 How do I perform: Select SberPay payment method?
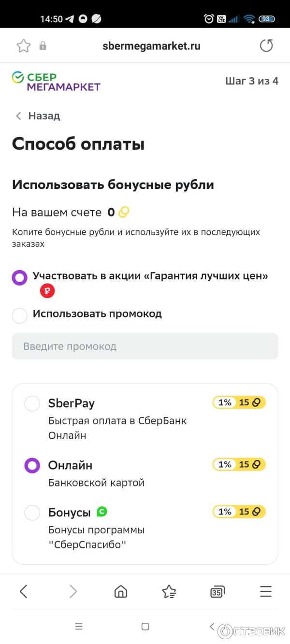coord(32,403)
